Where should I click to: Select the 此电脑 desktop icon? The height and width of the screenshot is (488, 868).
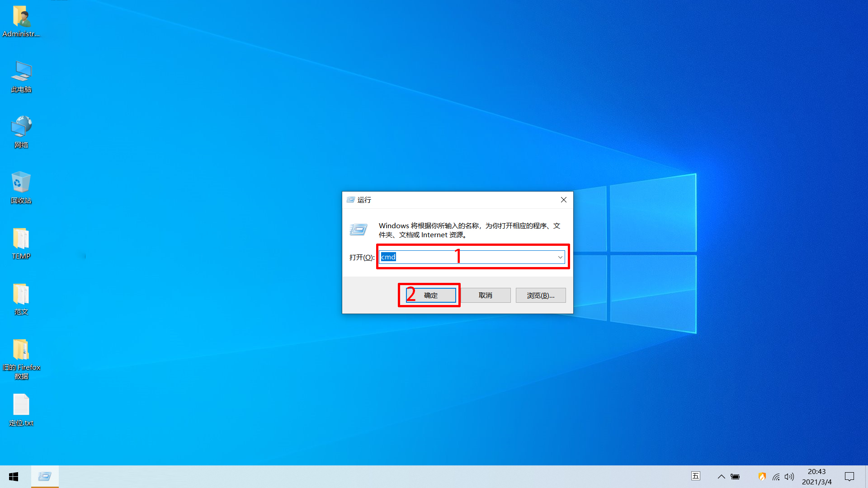pos(21,77)
